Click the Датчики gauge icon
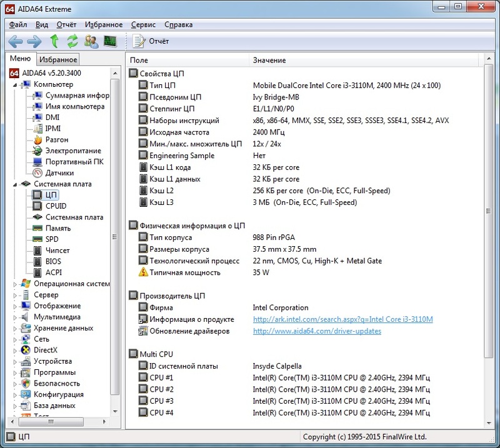Viewport: 500px width, 448px height. click(x=37, y=173)
